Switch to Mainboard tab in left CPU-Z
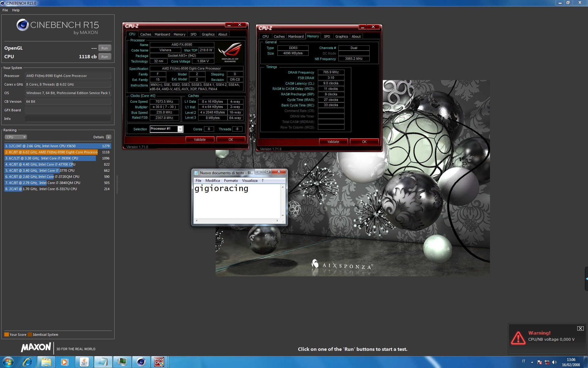This screenshot has height=368, width=588. (x=162, y=34)
